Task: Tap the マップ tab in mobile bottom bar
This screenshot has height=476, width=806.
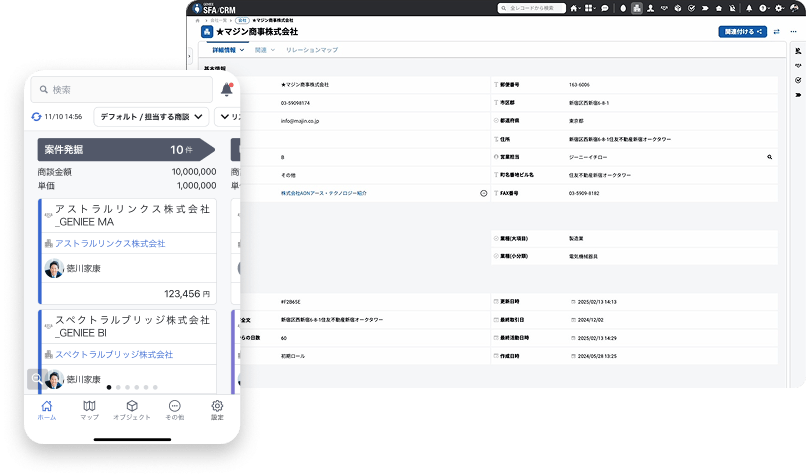Action: coord(89,410)
